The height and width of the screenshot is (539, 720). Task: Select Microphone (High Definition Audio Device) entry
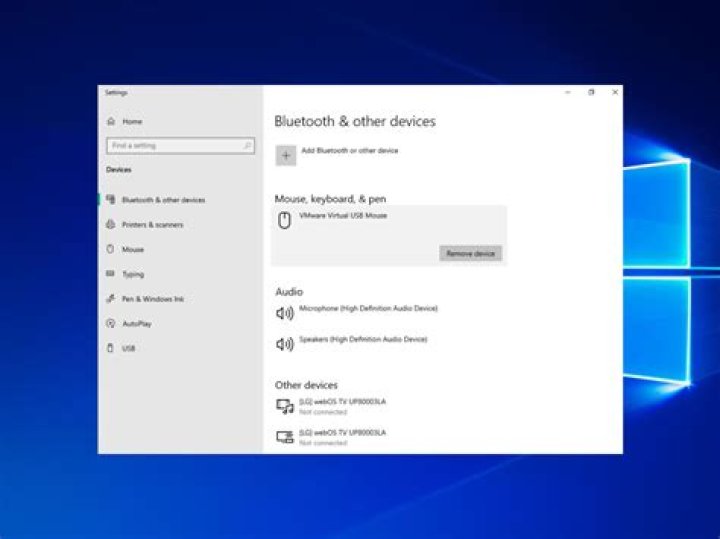(368, 309)
